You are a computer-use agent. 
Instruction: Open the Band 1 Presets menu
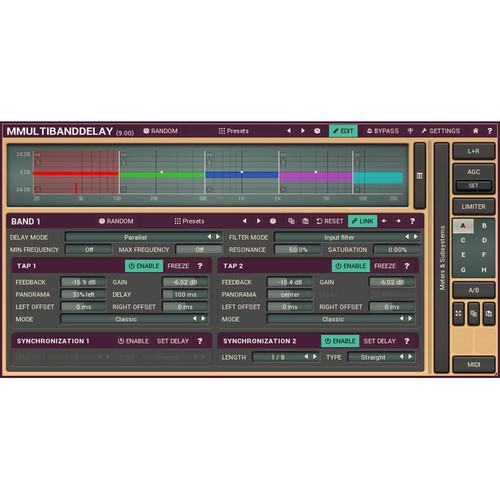pyautogui.click(x=189, y=221)
